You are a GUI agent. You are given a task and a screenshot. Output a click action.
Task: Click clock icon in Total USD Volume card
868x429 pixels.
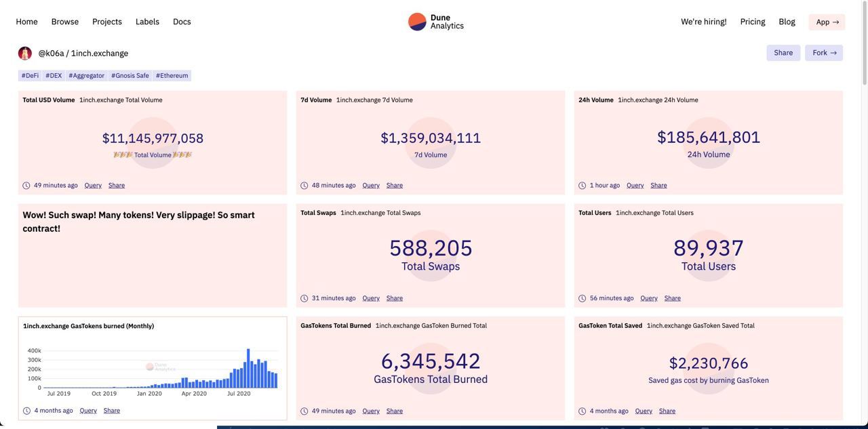[x=26, y=186]
